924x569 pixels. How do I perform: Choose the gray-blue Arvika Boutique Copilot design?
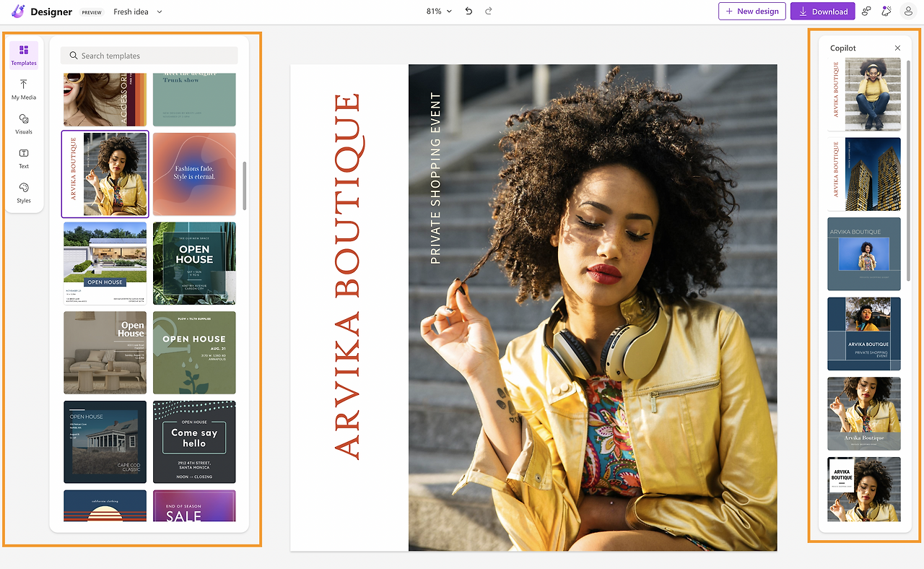point(864,253)
